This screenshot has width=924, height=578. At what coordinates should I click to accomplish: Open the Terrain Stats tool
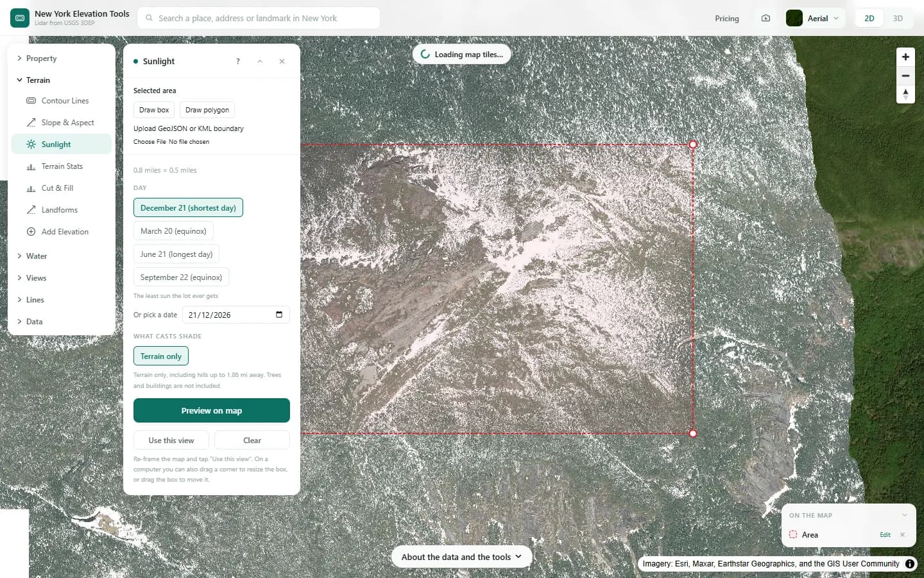pos(62,166)
